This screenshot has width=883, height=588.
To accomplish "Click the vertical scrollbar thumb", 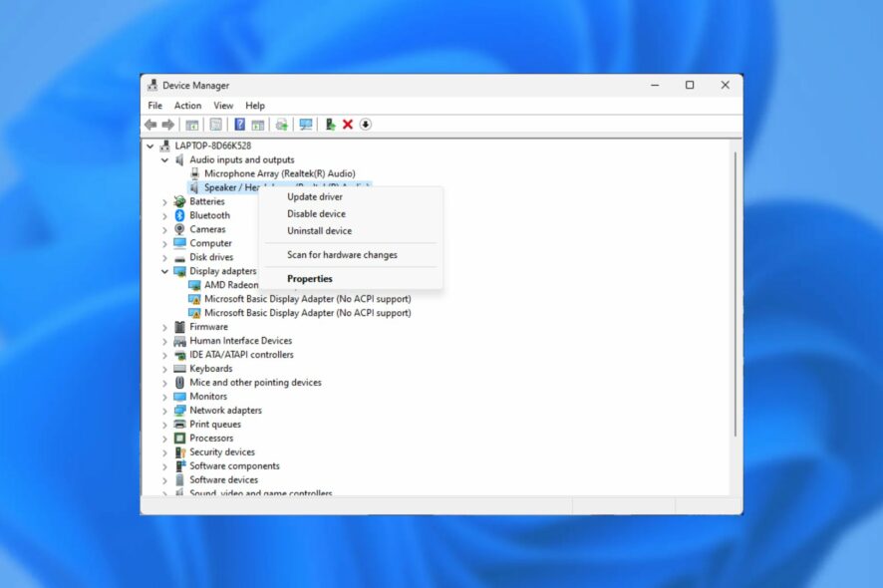I will pos(735,293).
